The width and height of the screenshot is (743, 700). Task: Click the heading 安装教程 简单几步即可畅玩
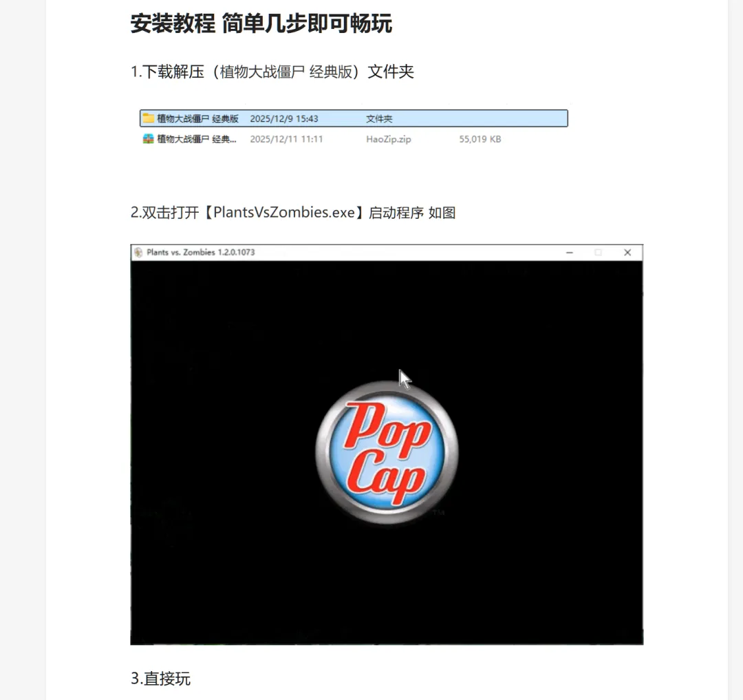(261, 23)
